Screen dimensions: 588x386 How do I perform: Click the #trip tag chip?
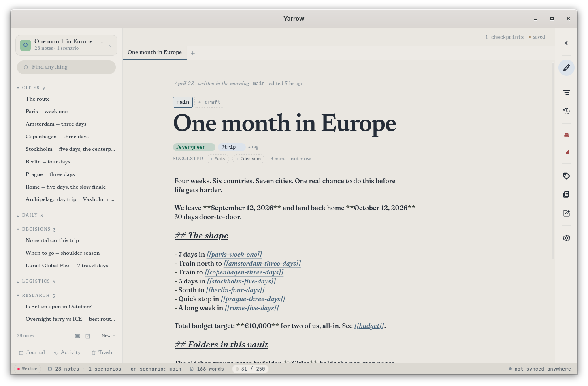pos(232,147)
